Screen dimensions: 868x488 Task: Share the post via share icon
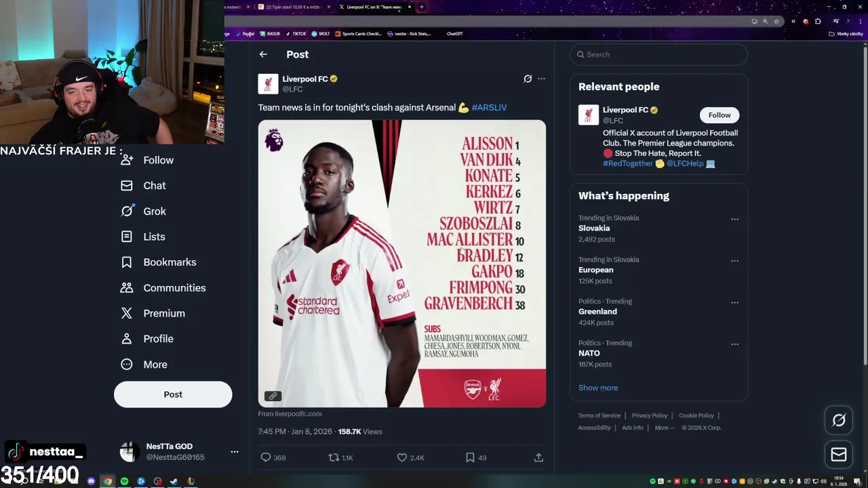(538, 457)
